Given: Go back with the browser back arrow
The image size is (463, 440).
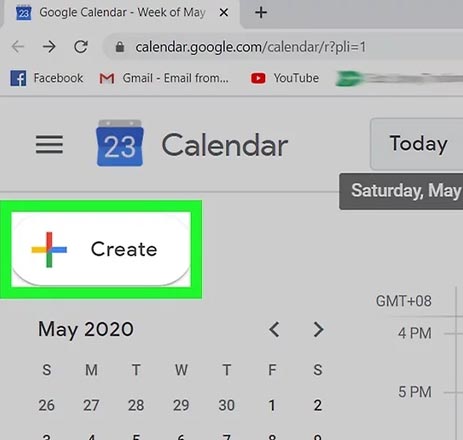Looking at the screenshot, I should click(18, 47).
